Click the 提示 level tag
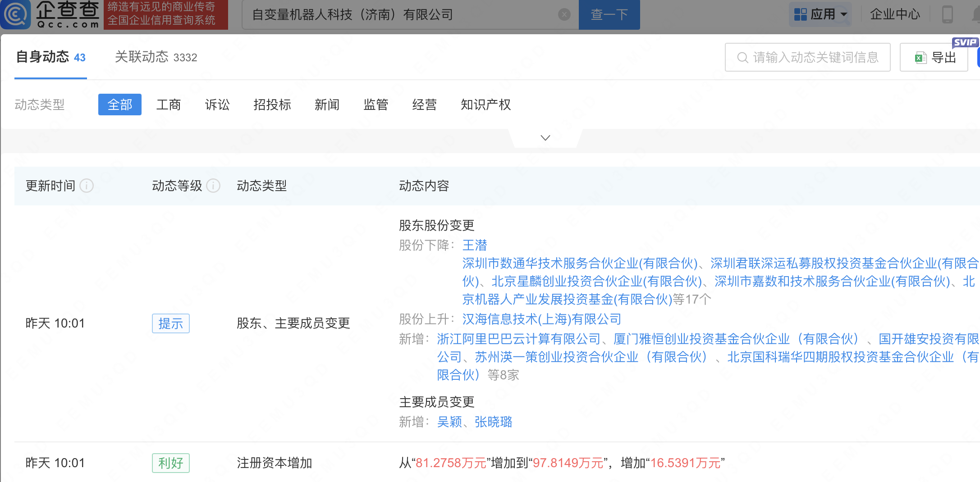980x482 pixels. pos(170,323)
